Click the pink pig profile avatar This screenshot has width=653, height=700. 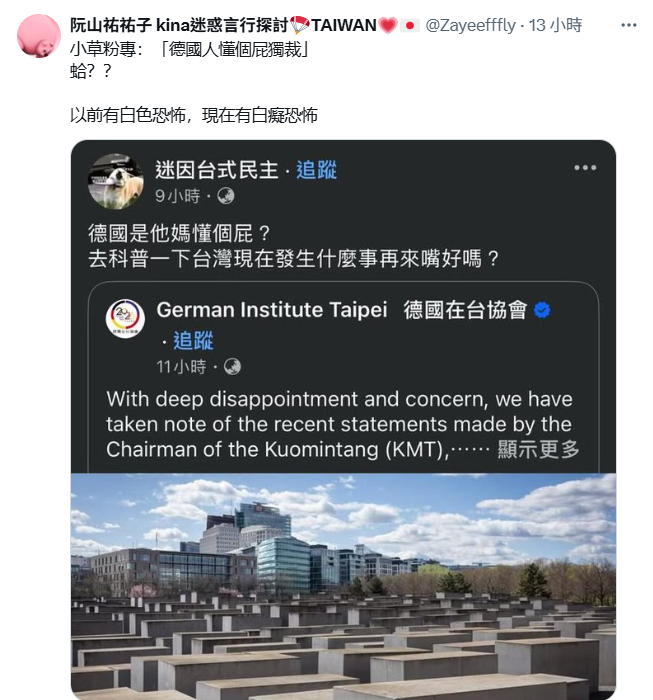(x=39, y=36)
